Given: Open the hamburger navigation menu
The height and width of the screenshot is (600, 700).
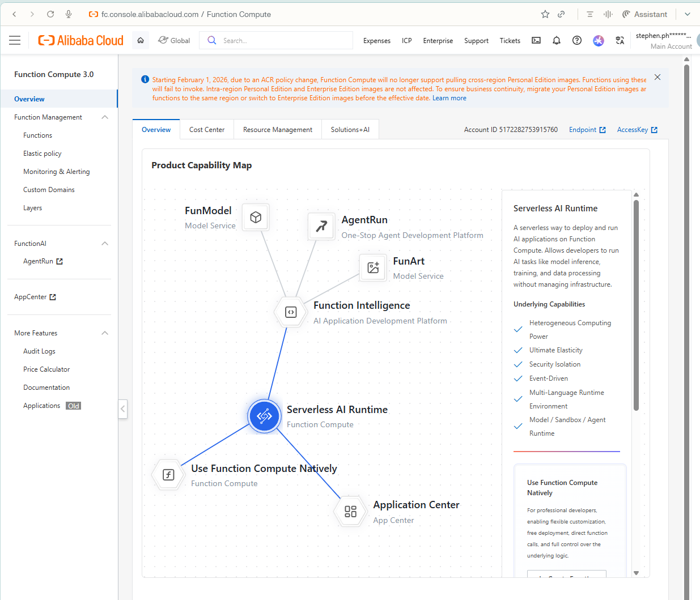Looking at the screenshot, I should [15, 40].
